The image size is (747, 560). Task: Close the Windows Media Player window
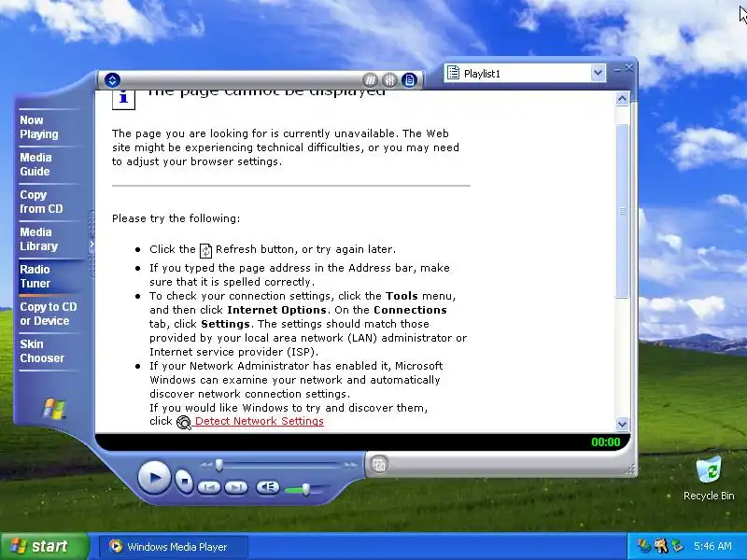[629, 68]
